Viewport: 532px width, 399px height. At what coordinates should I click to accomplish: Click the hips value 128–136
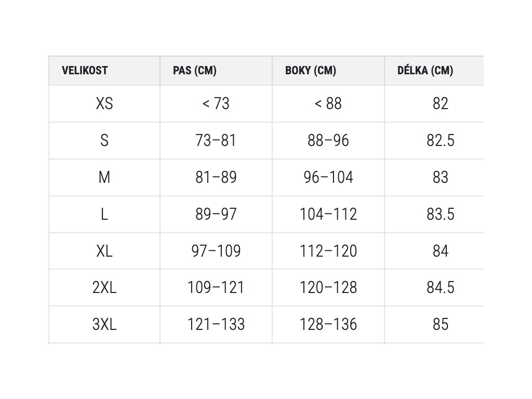coord(328,324)
